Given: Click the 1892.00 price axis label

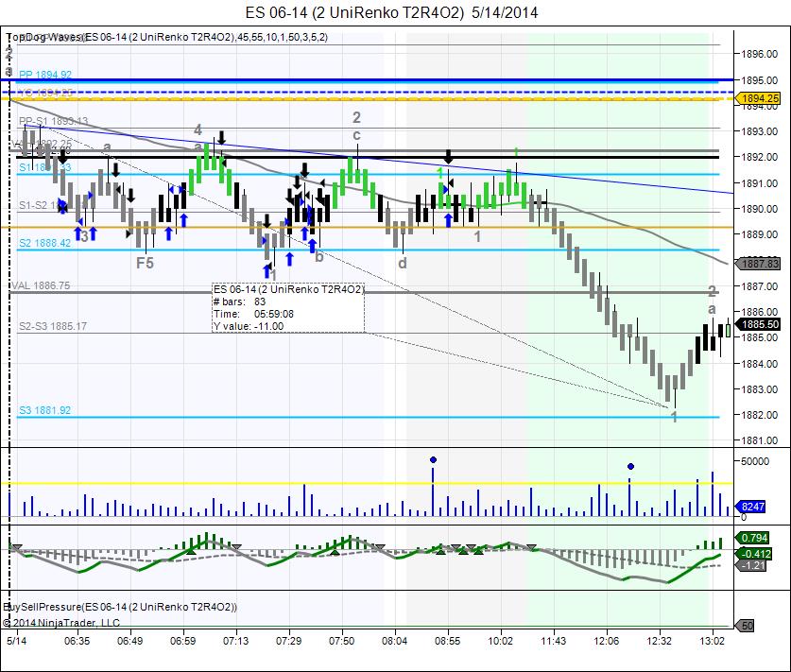Looking at the screenshot, I should pyautogui.click(x=759, y=157).
